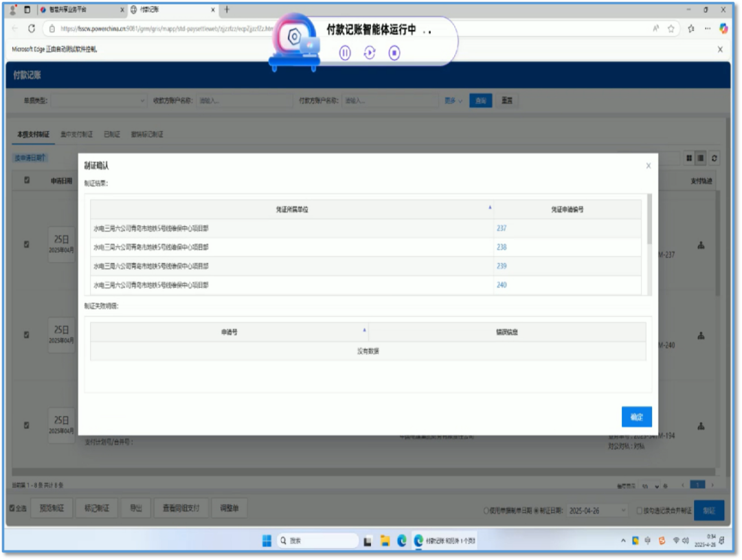Open payment trace for row M-237
Viewport: 742px width, 560px height.
[701, 245]
